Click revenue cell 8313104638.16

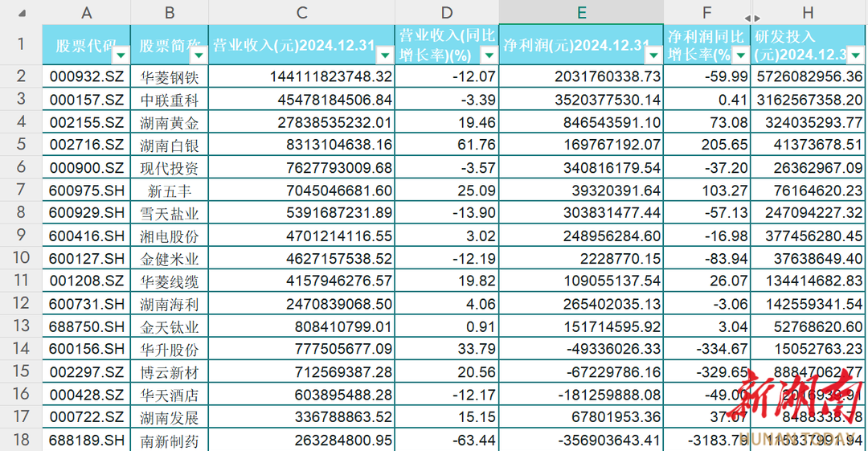301,145
